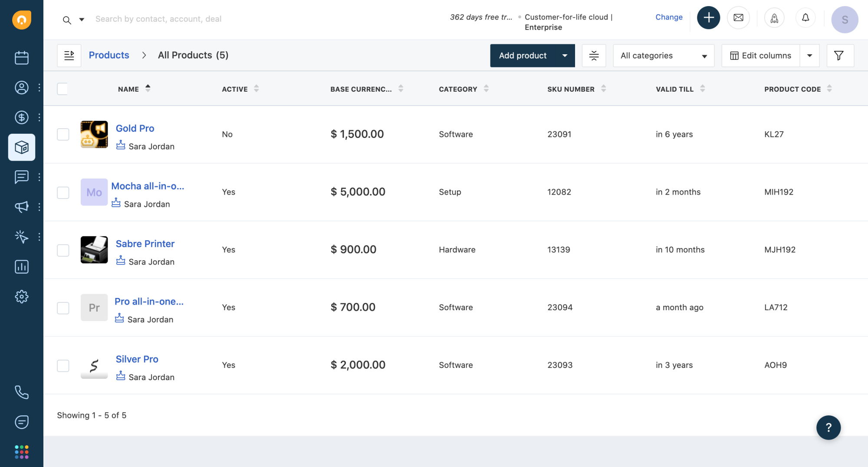The width and height of the screenshot is (868, 467).
Task: Select the Silver Pro row checkbox
Action: (x=63, y=365)
